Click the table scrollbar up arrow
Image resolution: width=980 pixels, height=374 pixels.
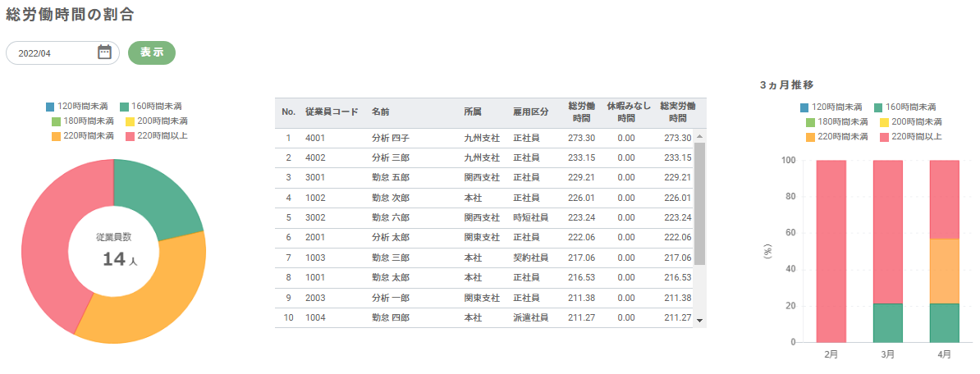point(699,135)
